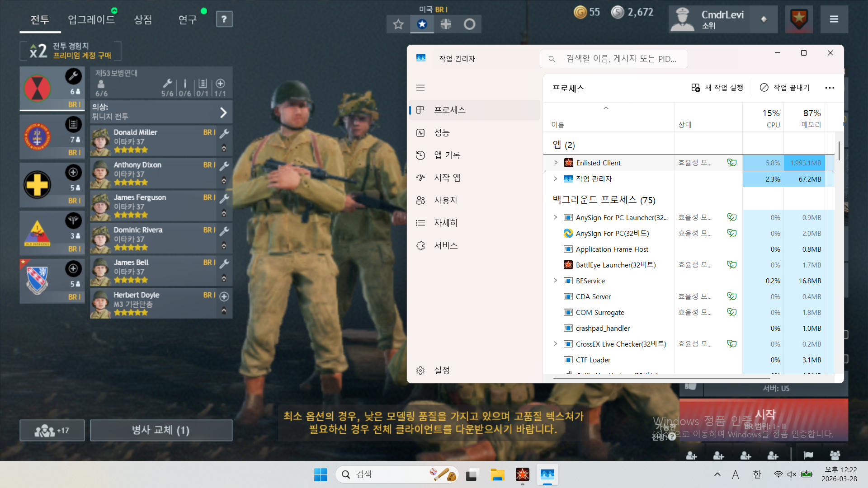This screenshot has width=868, height=488.
Task: Click the help question mark button
Action: (224, 19)
